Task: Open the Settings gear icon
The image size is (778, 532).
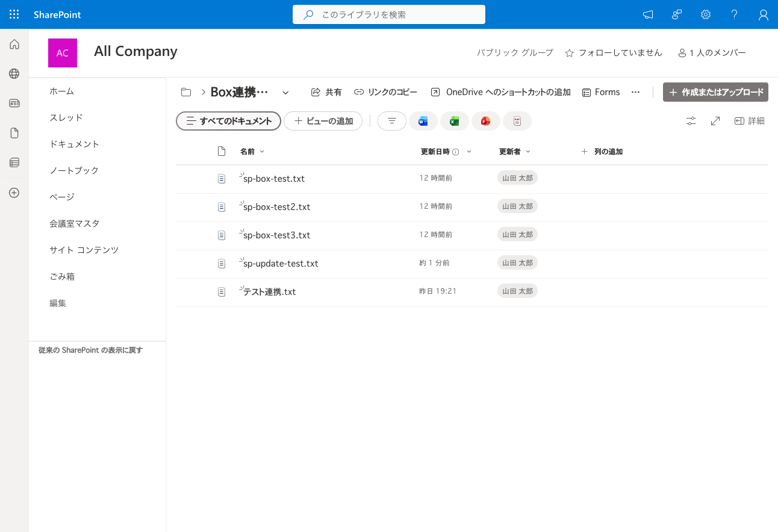Action: click(x=706, y=14)
